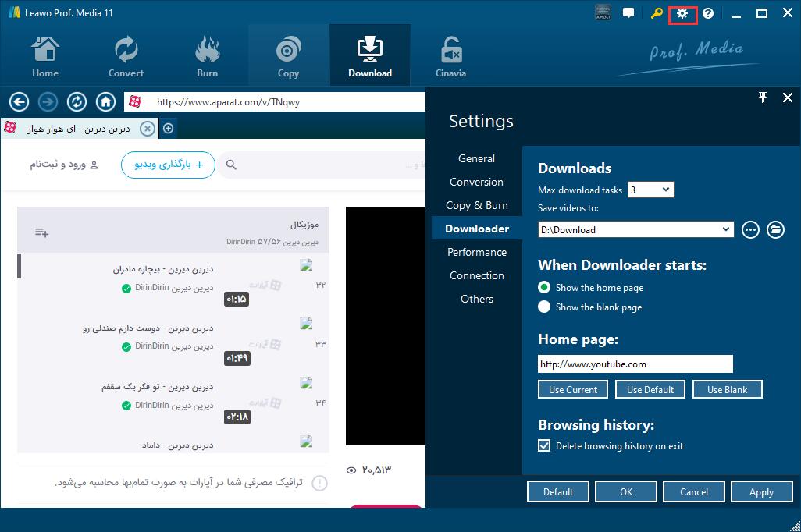Image resolution: width=801 pixels, height=532 pixels.
Task: Click the three-dots browse path button
Action: (x=750, y=229)
